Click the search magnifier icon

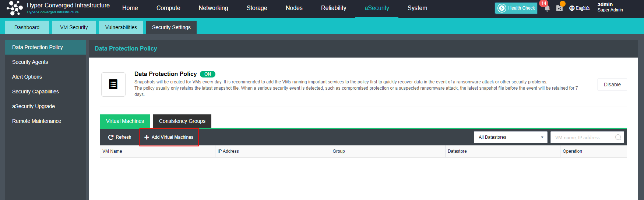click(618, 137)
